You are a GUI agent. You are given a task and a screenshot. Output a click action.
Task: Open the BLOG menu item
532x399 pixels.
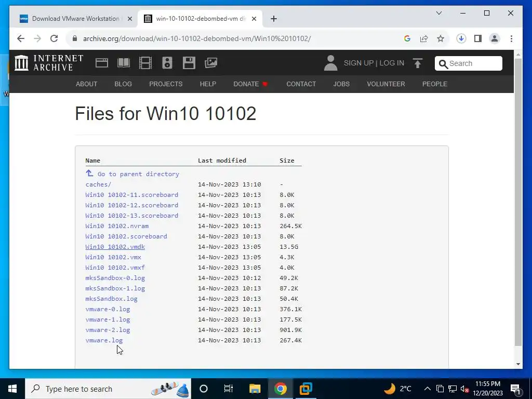coord(123,84)
